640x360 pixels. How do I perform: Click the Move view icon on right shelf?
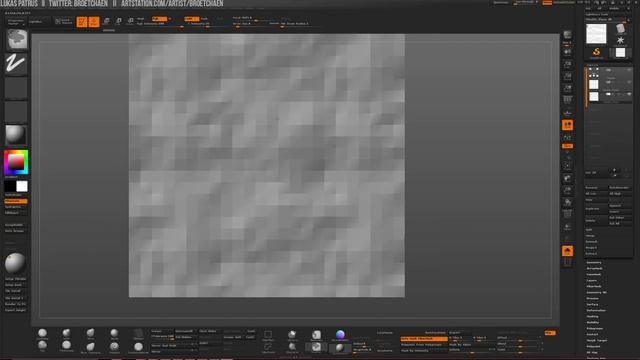tap(567, 179)
